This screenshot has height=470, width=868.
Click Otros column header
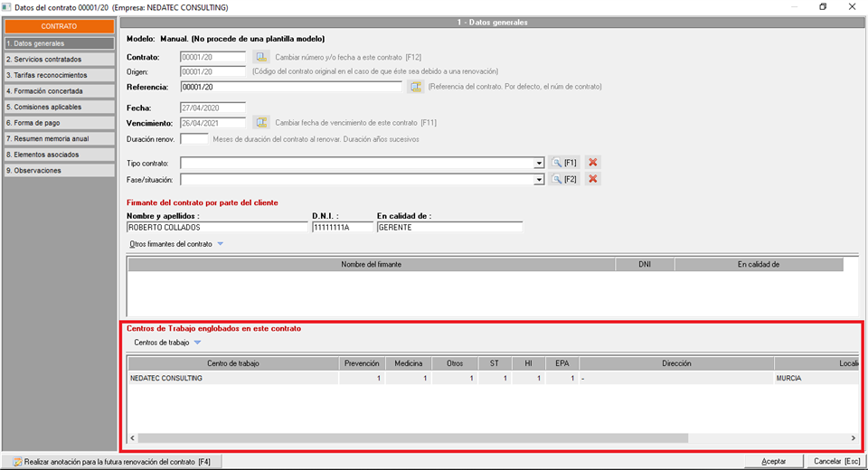(455, 363)
